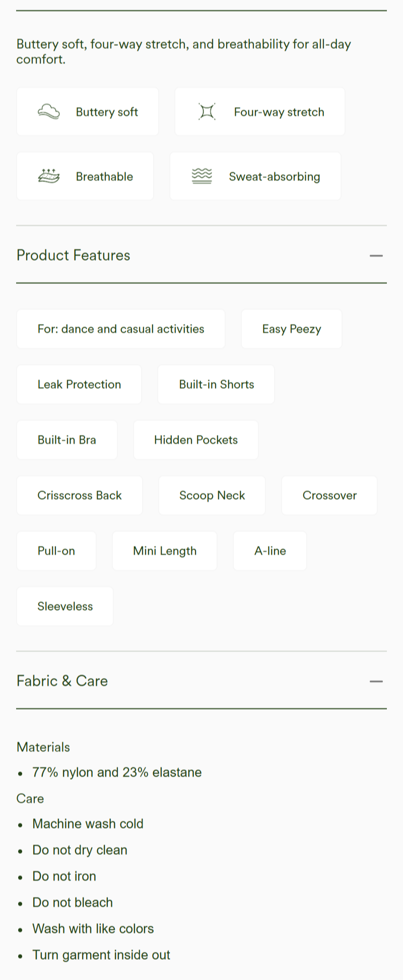This screenshot has width=403, height=980.
Task: Click the Built-in Shorts tag
Action: (x=216, y=384)
